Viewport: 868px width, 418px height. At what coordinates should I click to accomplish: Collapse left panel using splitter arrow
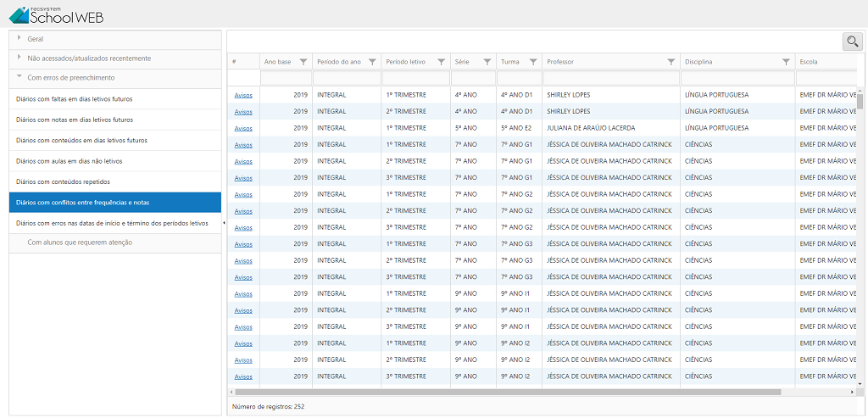tap(224, 223)
